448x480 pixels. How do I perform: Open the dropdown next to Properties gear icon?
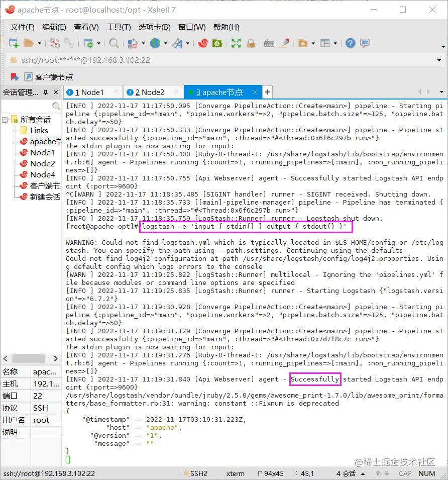click(x=98, y=43)
